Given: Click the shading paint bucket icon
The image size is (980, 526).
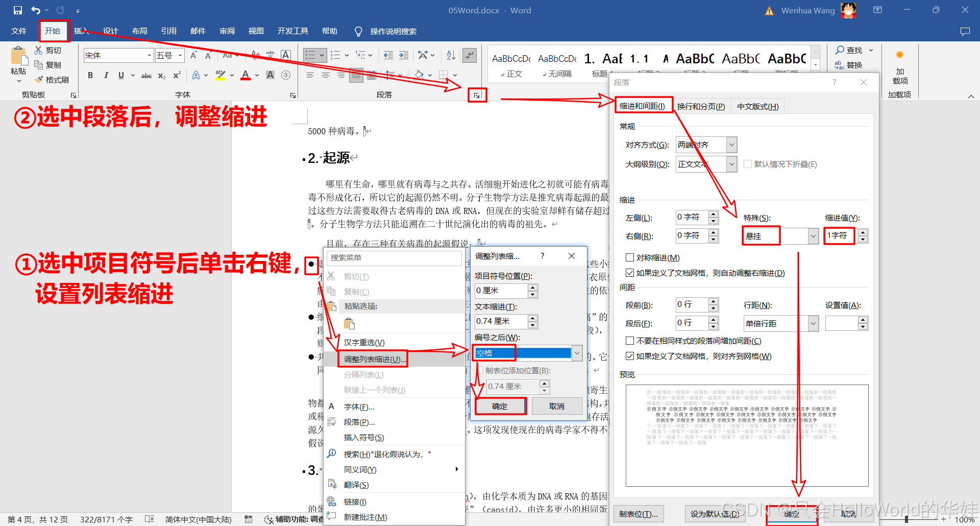Looking at the screenshot, I should pyautogui.click(x=420, y=75).
